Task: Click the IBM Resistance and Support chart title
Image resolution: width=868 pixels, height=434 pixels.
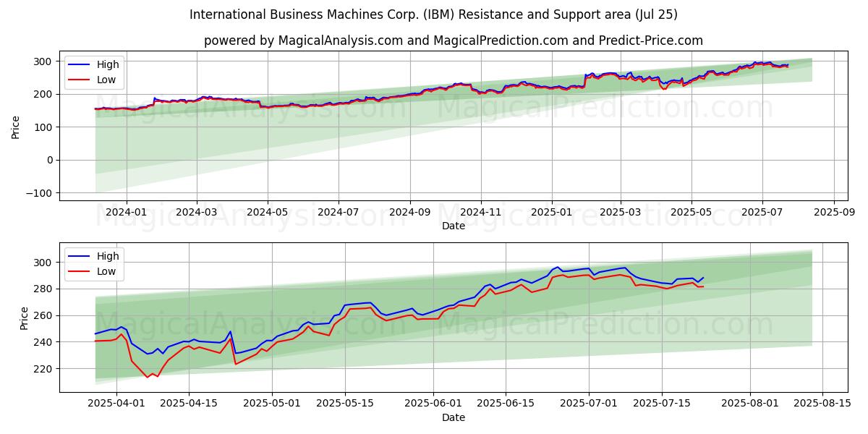Action: (433, 14)
